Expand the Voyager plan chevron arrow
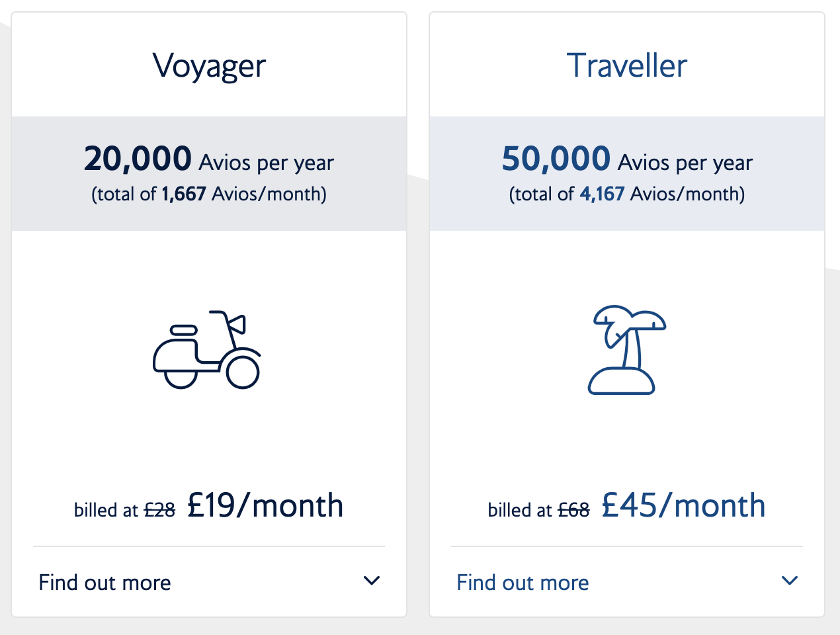Image resolution: width=840 pixels, height=635 pixels. click(x=372, y=581)
